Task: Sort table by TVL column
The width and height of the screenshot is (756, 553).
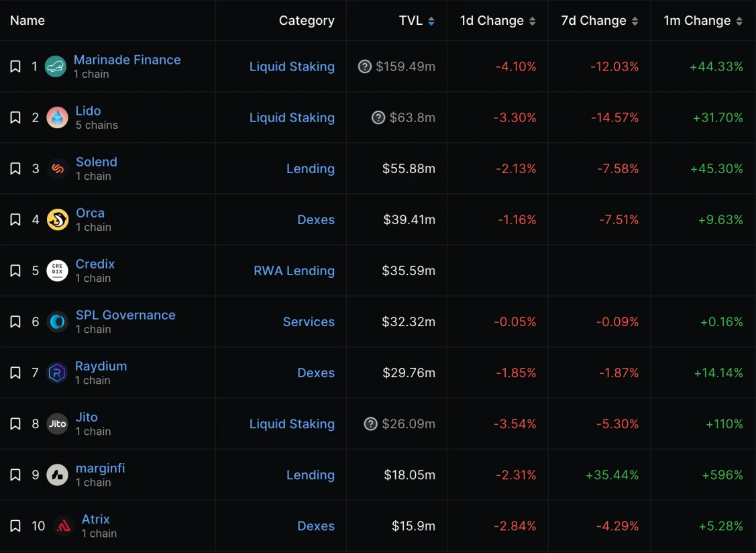Action: point(417,21)
